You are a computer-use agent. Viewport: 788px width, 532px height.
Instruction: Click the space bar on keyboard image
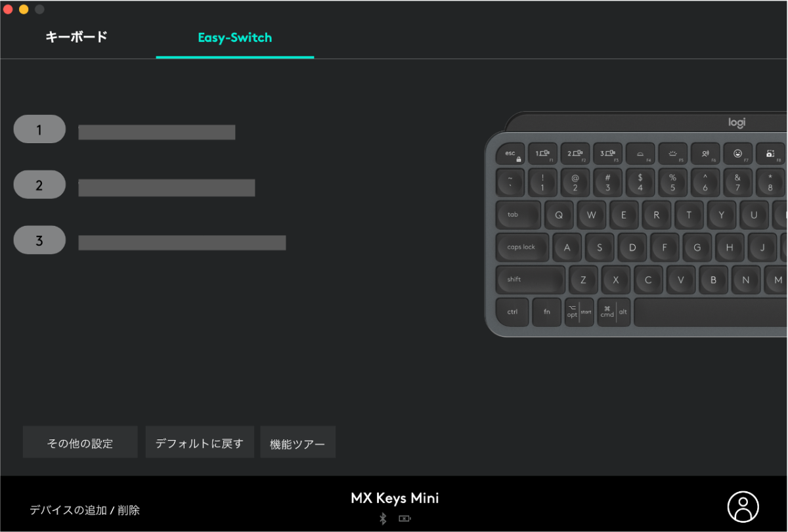click(x=711, y=312)
